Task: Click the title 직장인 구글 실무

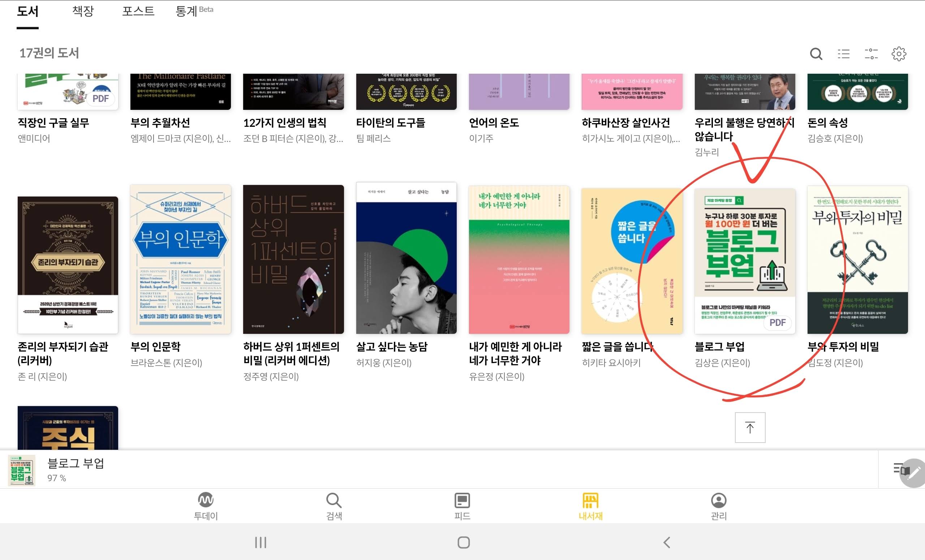Action: pyautogui.click(x=53, y=123)
